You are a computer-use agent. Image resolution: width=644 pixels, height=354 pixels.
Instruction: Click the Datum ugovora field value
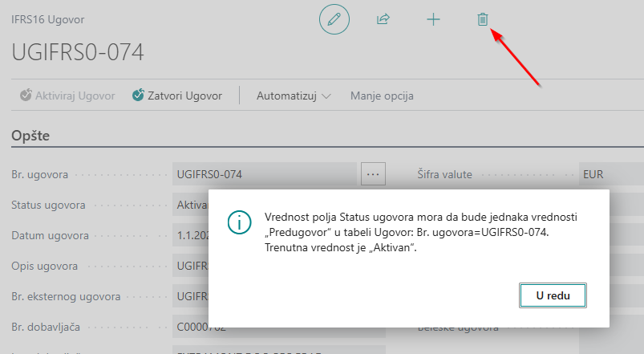[191, 235]
